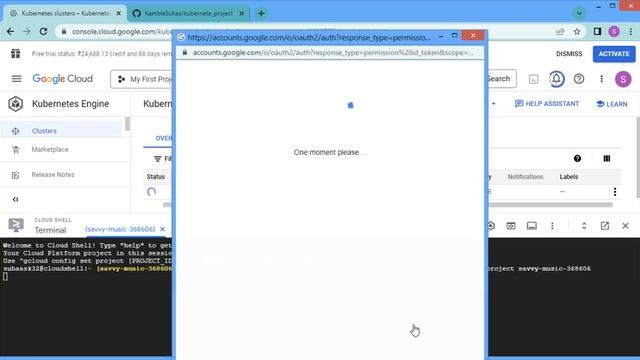Open table help question icon
The width and height of the screenshot is (640, 360).
click(x=577, y=158)
